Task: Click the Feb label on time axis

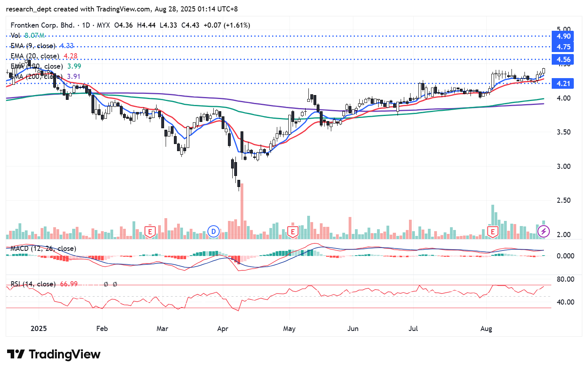Action: [102, 329]
